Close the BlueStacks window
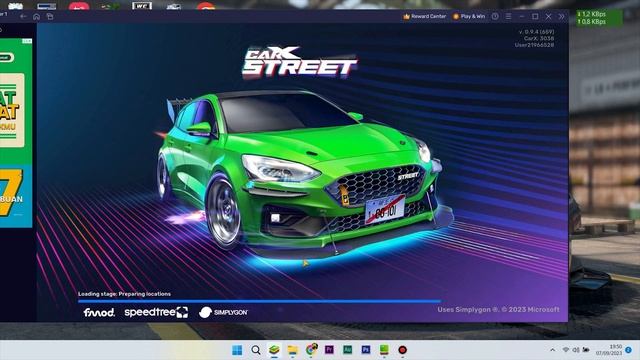The height and width of the screenshot is (360, 640). (x=549, y=16)
